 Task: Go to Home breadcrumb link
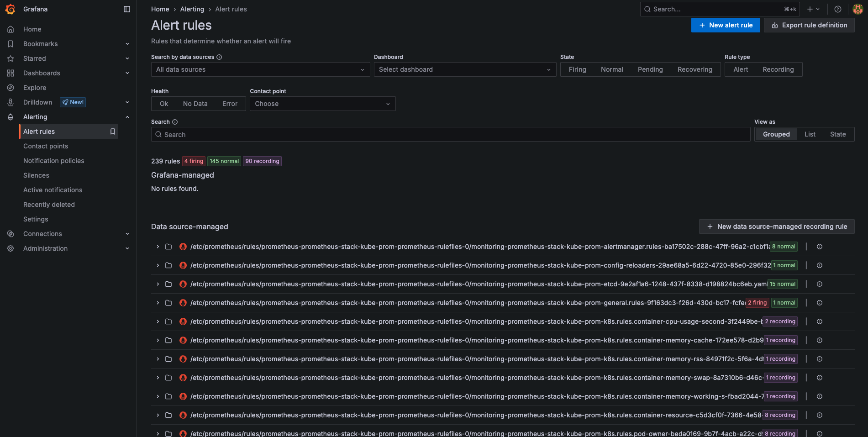[160, 9]
